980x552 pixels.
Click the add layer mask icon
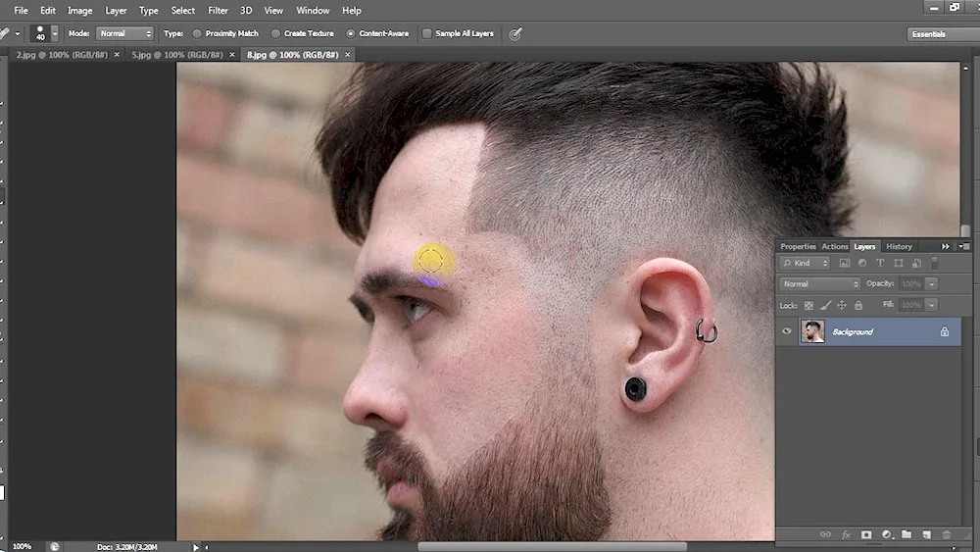(866, 534)
